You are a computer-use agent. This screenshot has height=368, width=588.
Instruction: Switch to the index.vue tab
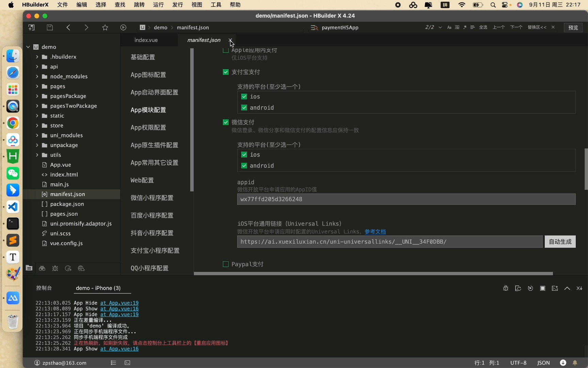click(x=146, y=40)
